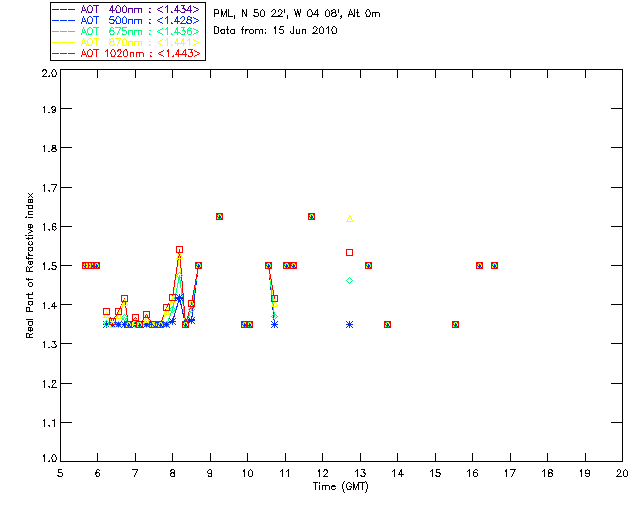Click the x-axis tick label 14
The image size is (640, 512).
398,473
